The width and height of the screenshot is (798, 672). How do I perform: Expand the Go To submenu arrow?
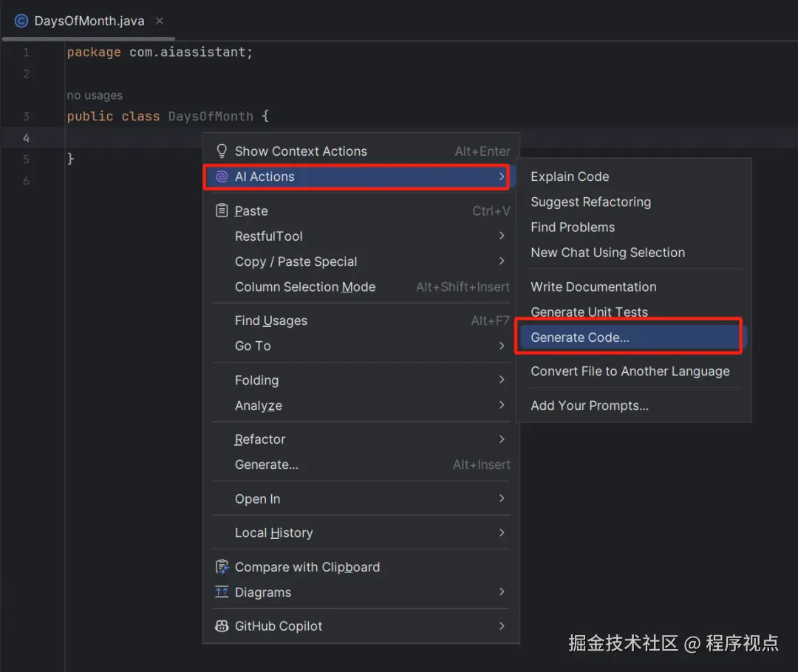(501, 346)
